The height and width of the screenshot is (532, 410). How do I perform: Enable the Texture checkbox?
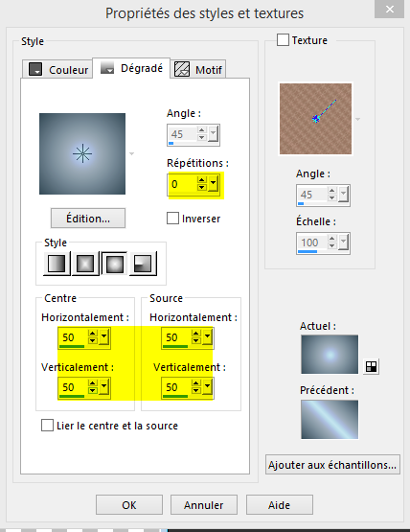point(283,39)
